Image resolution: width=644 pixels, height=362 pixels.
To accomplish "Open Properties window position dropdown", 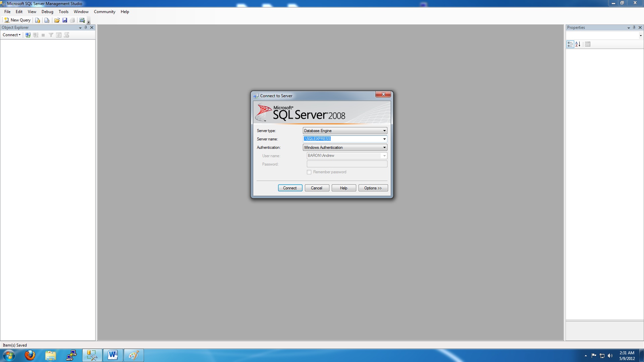I will coord(629,28).
